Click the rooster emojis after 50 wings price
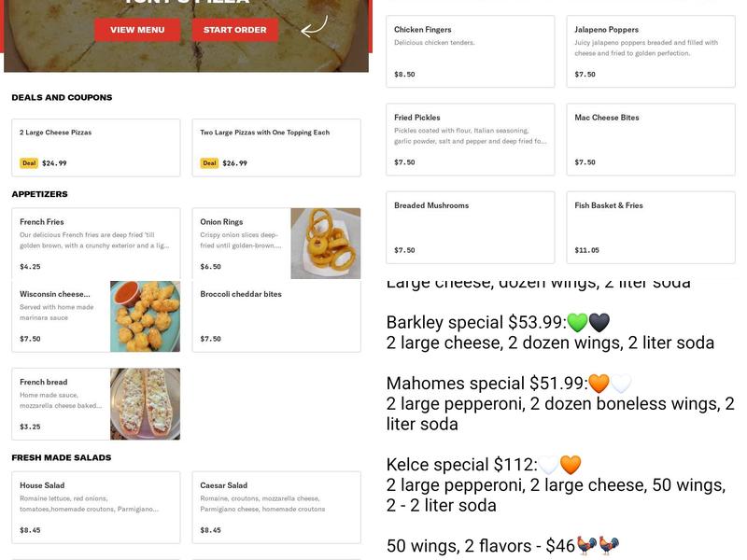747x560 pixels. pos(599,546)
